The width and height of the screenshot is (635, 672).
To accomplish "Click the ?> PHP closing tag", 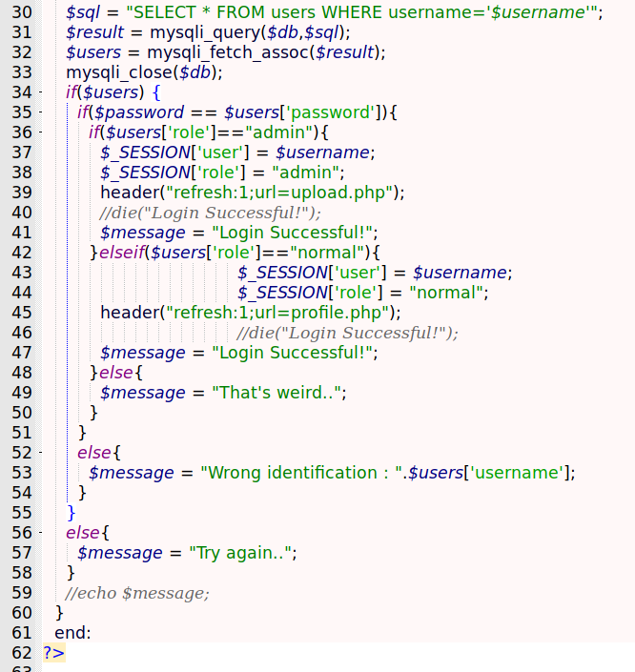I will tap(54, 653).
